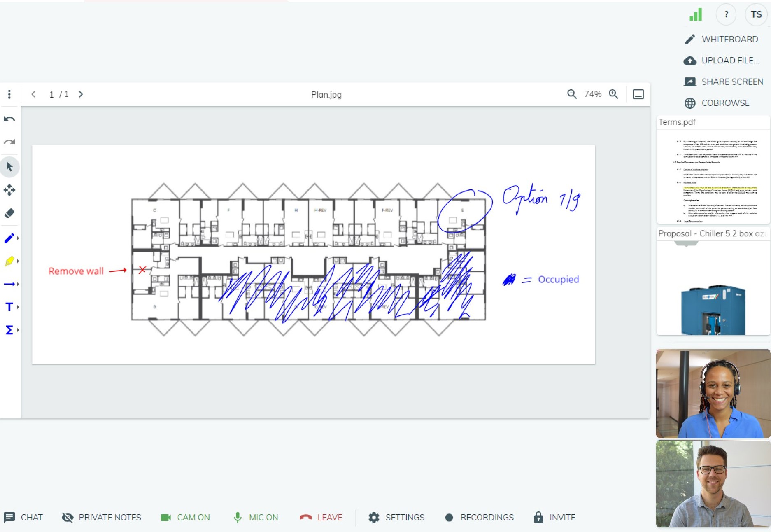Click the red Remove wall annotation
The width and height of the screenshot is (771, 532).
76,271
